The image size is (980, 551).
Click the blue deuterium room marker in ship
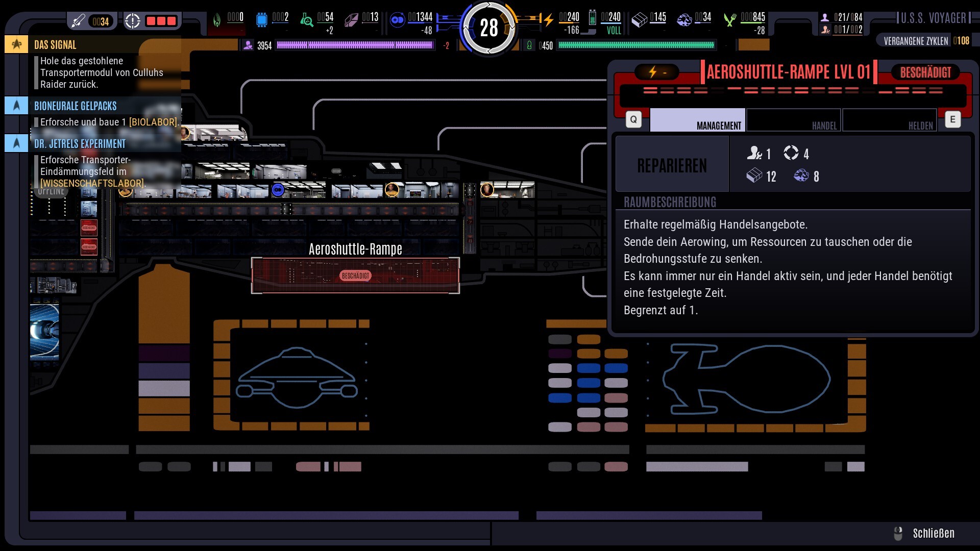pos(278,190)
